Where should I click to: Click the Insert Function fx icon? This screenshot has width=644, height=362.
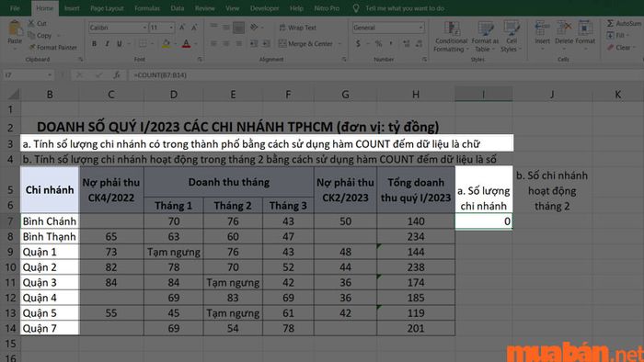point(117,75)
